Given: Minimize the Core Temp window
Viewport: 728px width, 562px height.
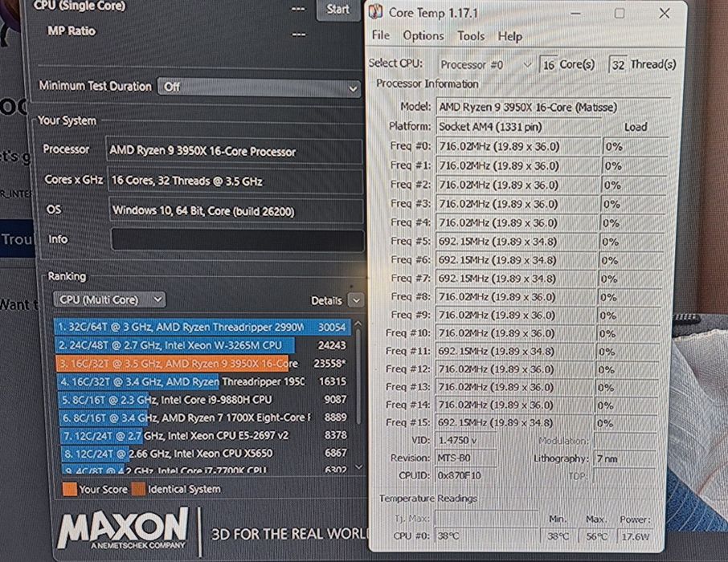Looking at the screenshot, I should 575,14.
